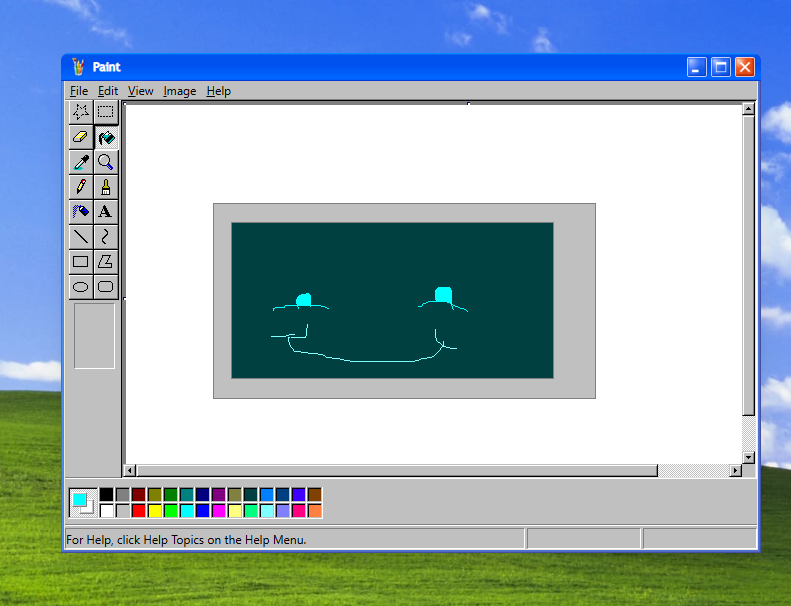This screenshot has width=791, height=606.
Task: Maximize the Paint window
Action: pyautogui.click(x=720, y=67)
